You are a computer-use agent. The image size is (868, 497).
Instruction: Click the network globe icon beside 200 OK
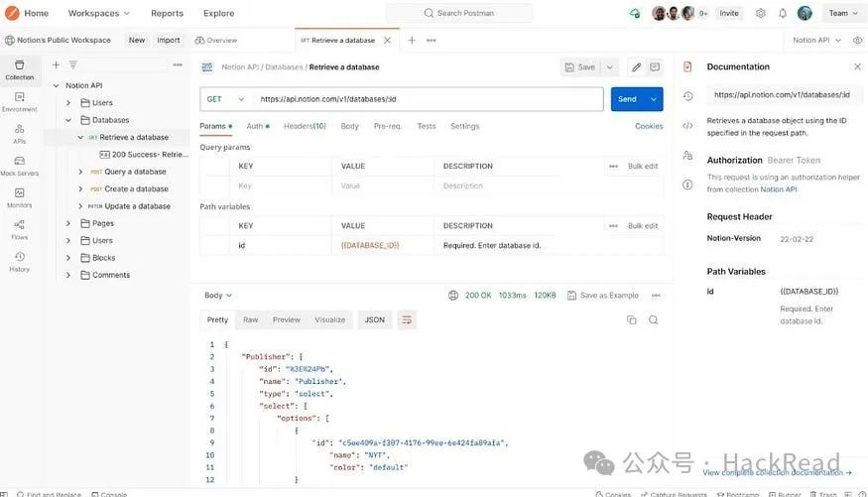click(x=452, y=296)
